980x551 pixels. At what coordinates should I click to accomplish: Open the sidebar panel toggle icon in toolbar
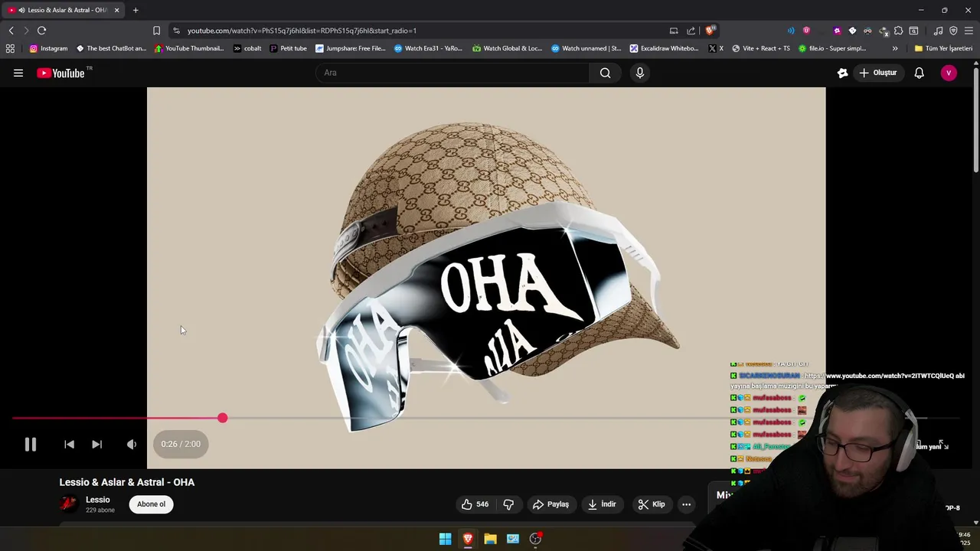913,31
